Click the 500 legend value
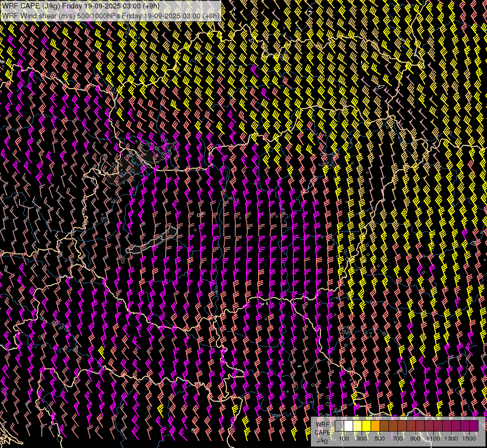This screenshot has height=448, width=487. 380,439
